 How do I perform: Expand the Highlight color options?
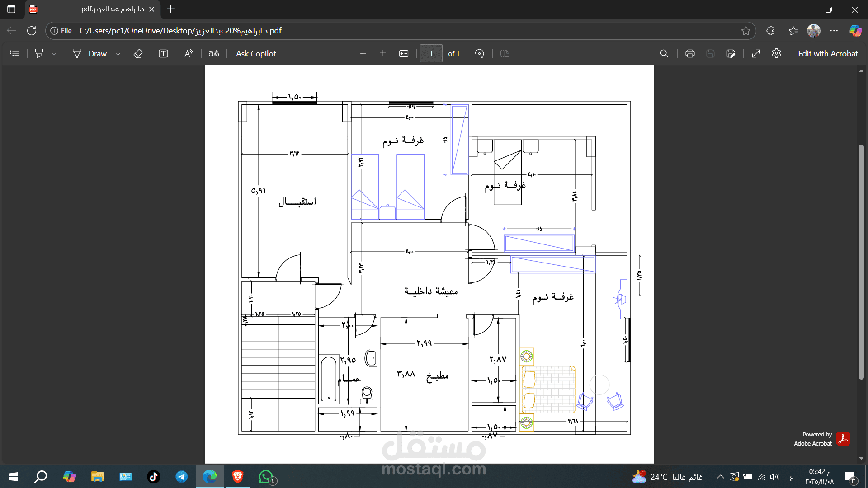point(54,54)
